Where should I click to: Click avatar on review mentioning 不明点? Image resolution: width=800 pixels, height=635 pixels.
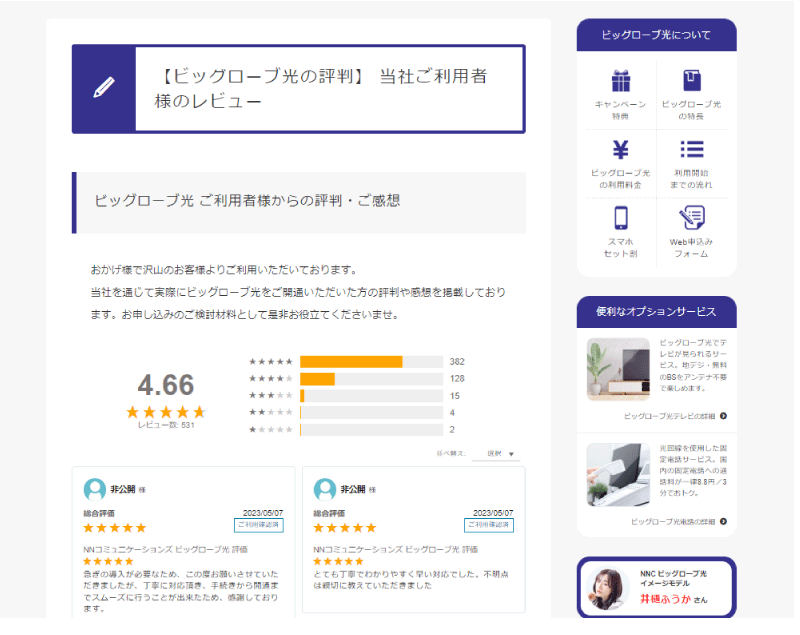(324, 490)
